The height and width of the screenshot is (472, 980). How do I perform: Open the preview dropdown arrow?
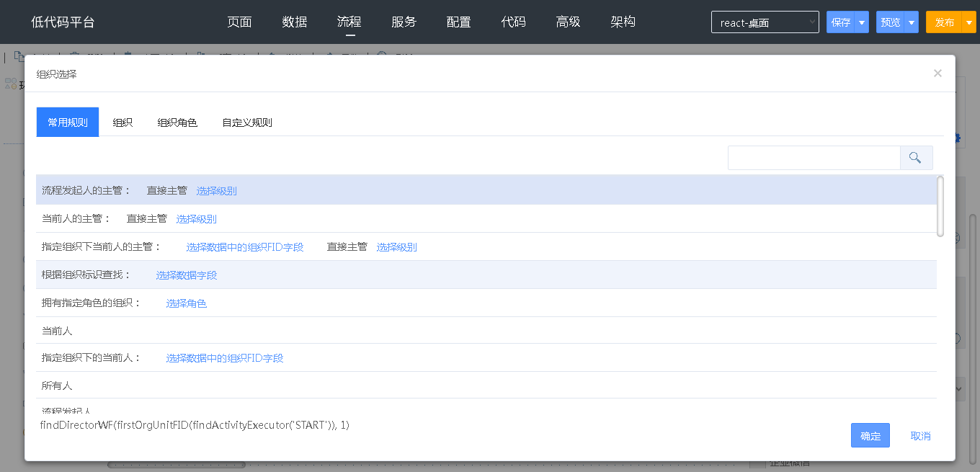click(x=912, y=22)
